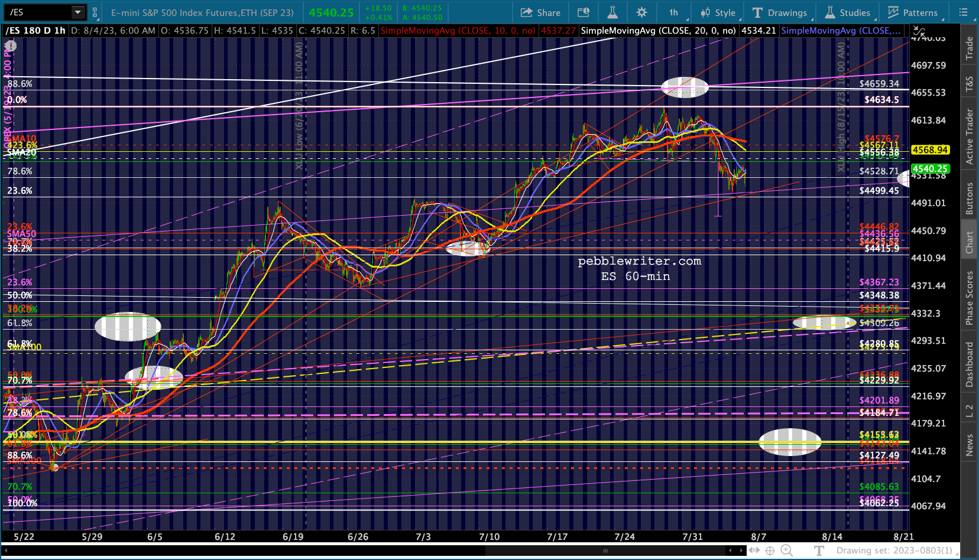Click the Share button in the toolbar
The height and width of the screenshot is (560, 979).
pyautogui.click(x=540, y=12)
